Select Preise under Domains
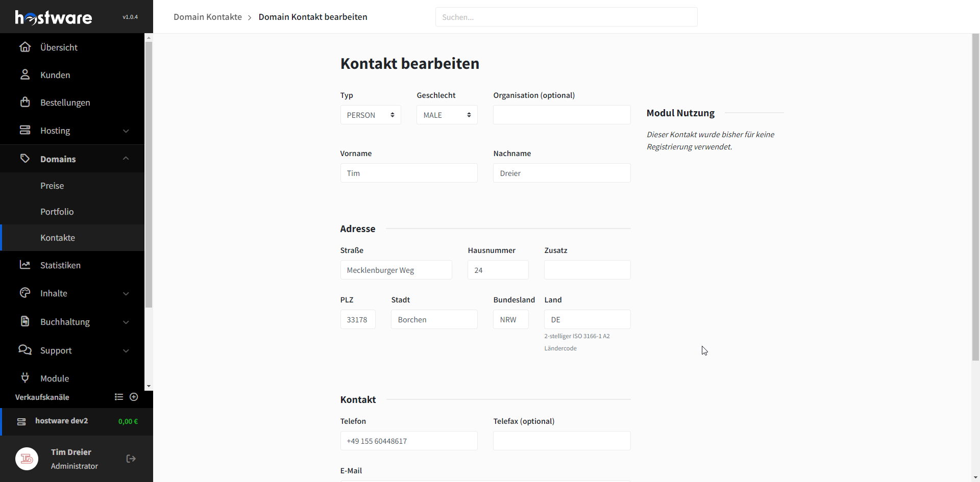 52,186
